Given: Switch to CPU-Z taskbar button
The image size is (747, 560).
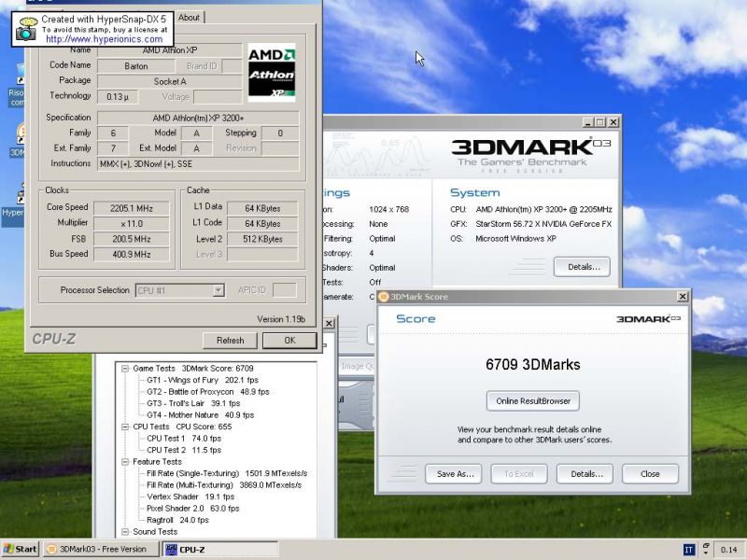Looking at the screenshot, I should [x=220, y=549].
